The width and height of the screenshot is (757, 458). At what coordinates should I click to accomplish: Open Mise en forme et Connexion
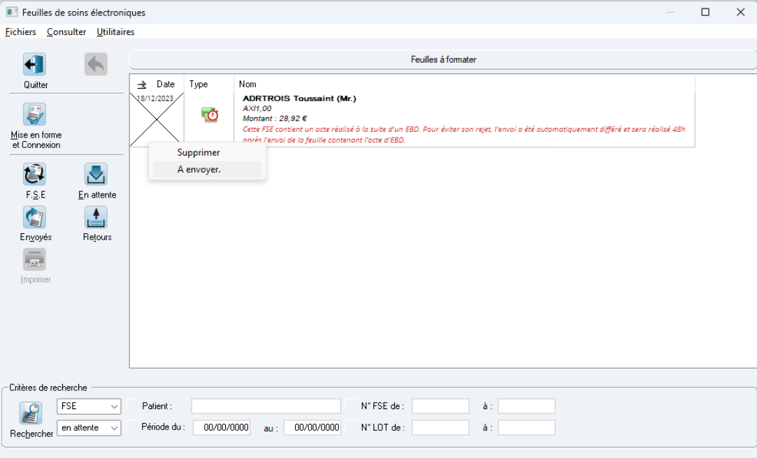[x=35, y=115]
